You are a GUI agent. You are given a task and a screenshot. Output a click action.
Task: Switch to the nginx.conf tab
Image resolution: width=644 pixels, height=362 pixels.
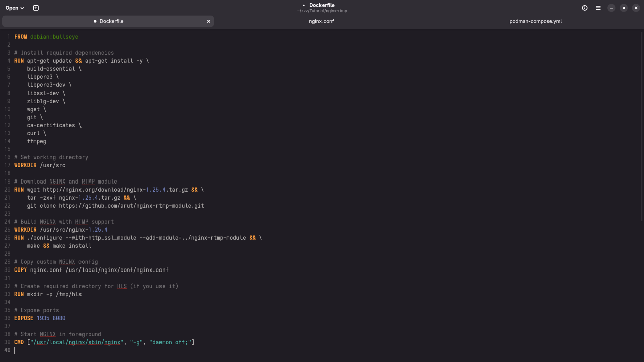tap(321, 21)
